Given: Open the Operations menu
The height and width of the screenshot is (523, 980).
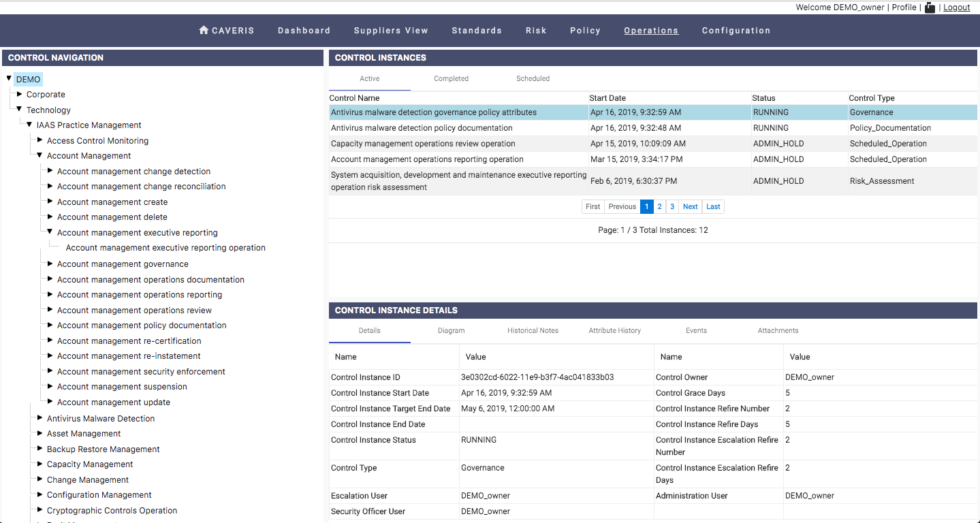Looking at the screenshot, I should (x=651, y=31).
